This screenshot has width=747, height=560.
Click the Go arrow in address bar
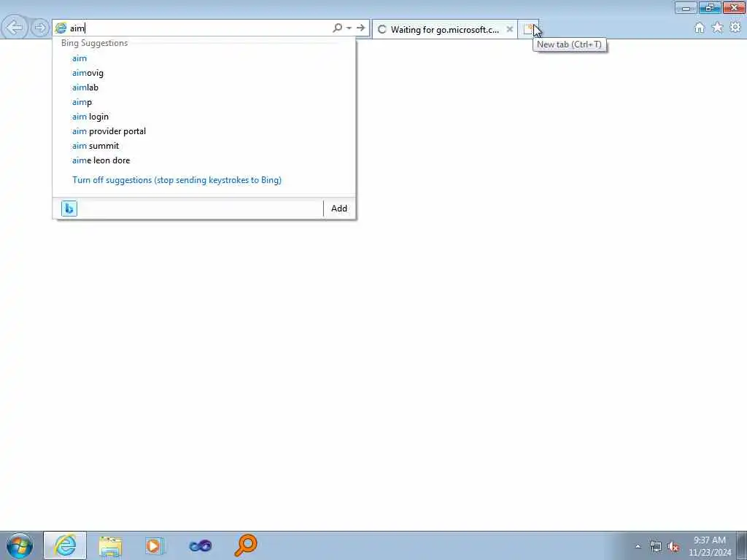[360, 28]
